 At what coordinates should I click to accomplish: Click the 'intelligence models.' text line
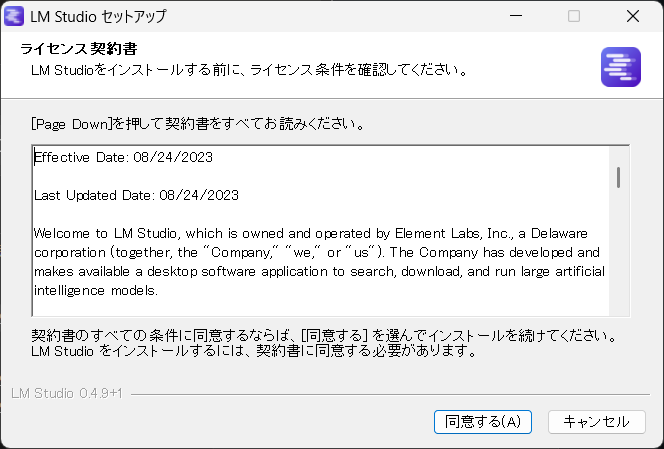(96, 290)
